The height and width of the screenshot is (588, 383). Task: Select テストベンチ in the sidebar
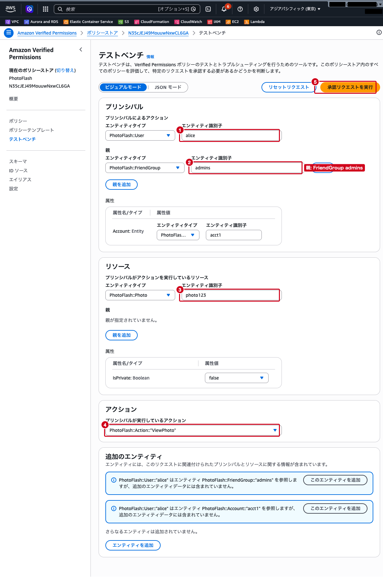tap(22, 139)
